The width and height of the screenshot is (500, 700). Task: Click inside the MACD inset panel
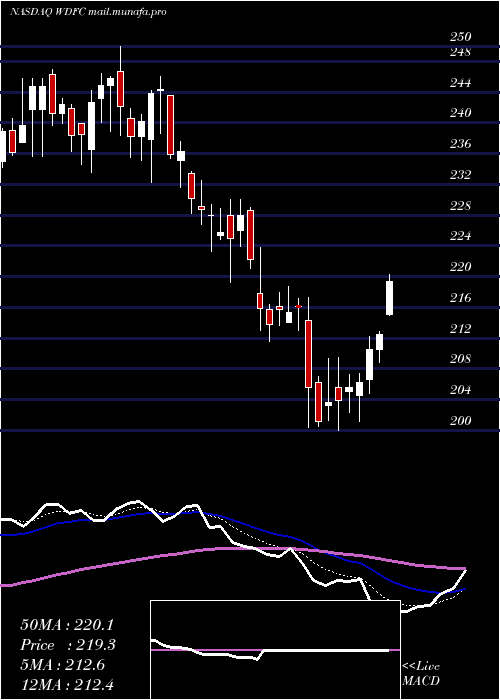pyautogui.click(x=275, y=650)
